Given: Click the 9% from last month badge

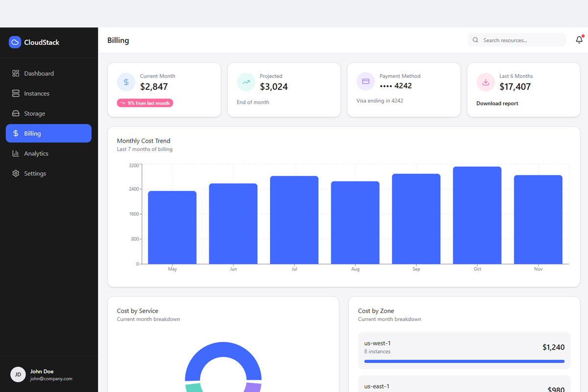Looking at the screenshot, I should click(145, 103).
